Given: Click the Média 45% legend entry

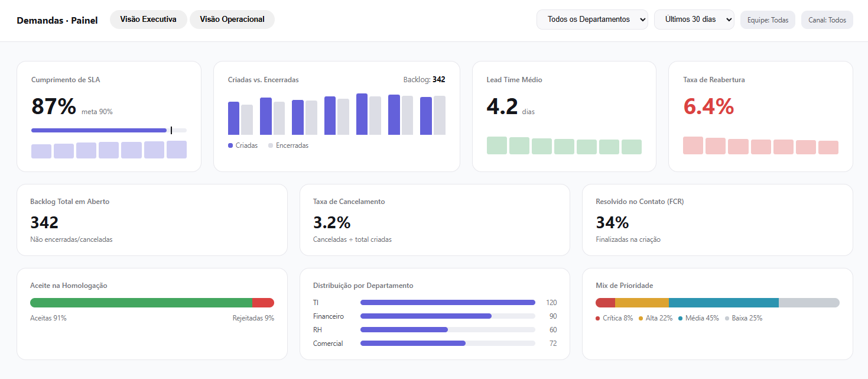Looking at the screenshot, I should [x=698, y=318].
